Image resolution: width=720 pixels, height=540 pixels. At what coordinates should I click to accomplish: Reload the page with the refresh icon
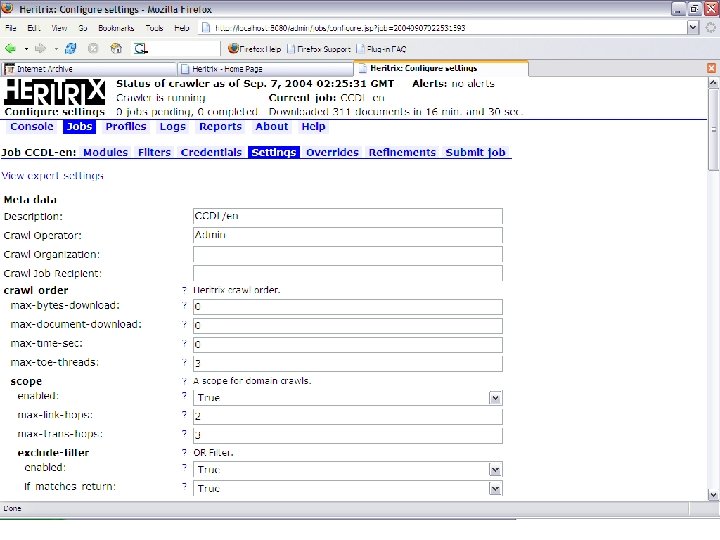[x=71, y=48]
